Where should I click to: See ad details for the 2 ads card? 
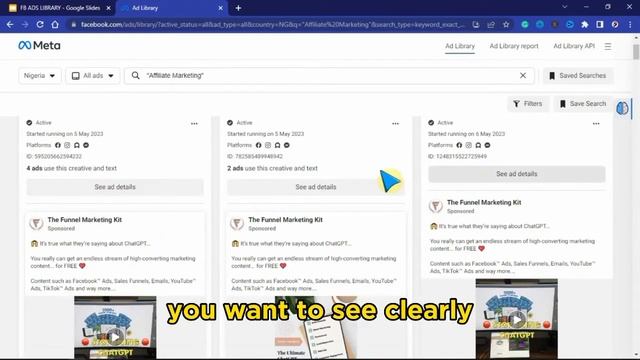click(x=316, y=187)
